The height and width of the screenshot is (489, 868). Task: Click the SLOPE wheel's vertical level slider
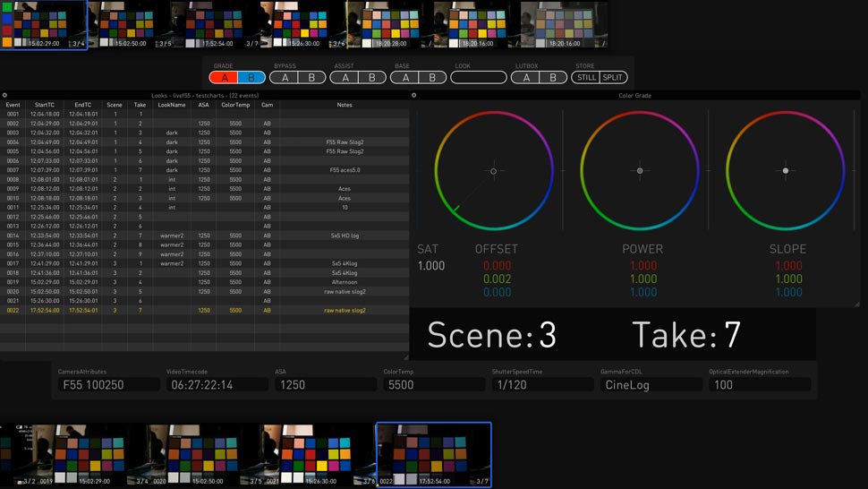click(855, 170)
